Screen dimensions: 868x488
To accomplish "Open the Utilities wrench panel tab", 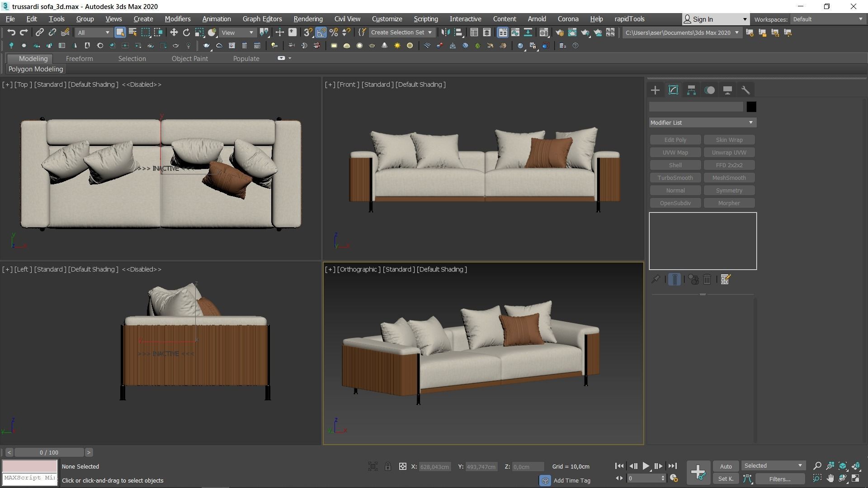I will (745, 90).
